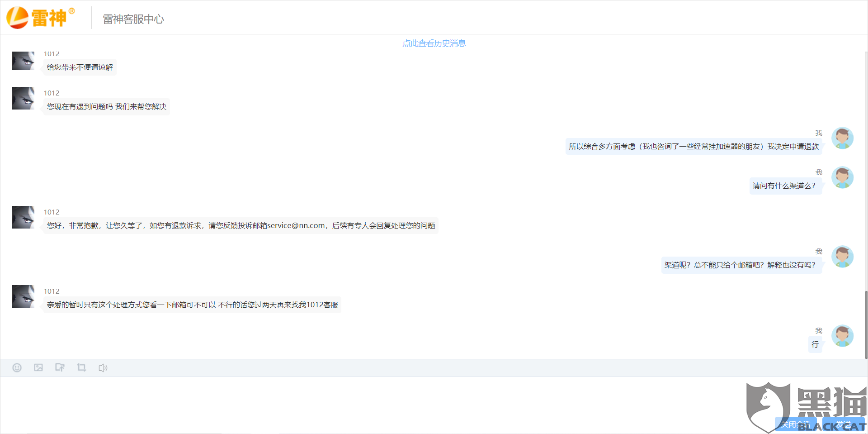Click the topmost 1012 avatar
Image resolution: width=868 pixels, height=434 pixels.
click(x=23, y=61)
